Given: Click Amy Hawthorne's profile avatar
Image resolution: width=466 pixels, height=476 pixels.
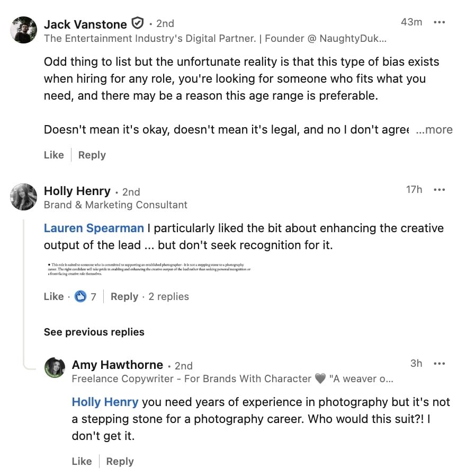Looking at the screenshot, I should click(x=55, y=367).
